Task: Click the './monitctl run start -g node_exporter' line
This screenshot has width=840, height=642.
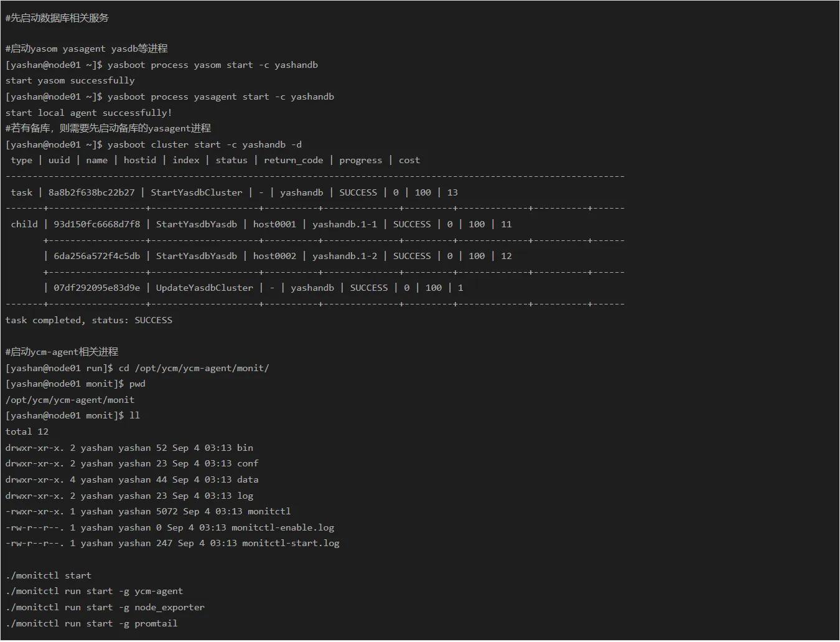Action: tap(105, 607)
